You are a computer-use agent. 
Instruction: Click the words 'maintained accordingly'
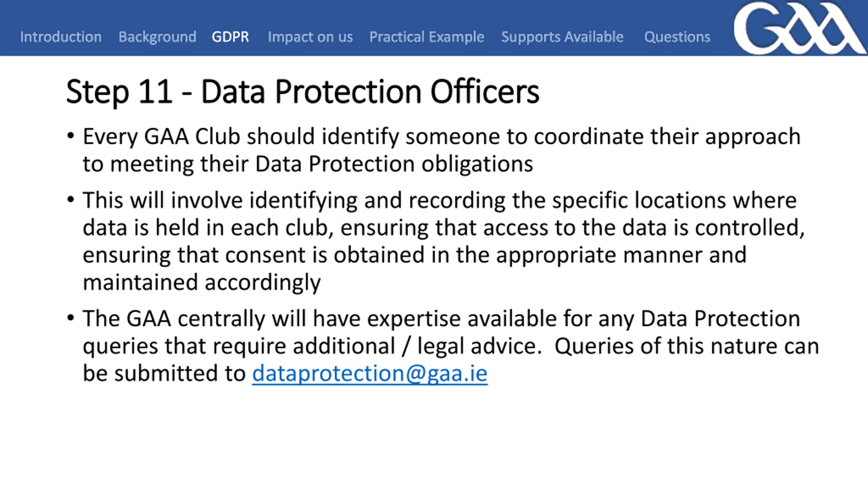click(201, 282)
